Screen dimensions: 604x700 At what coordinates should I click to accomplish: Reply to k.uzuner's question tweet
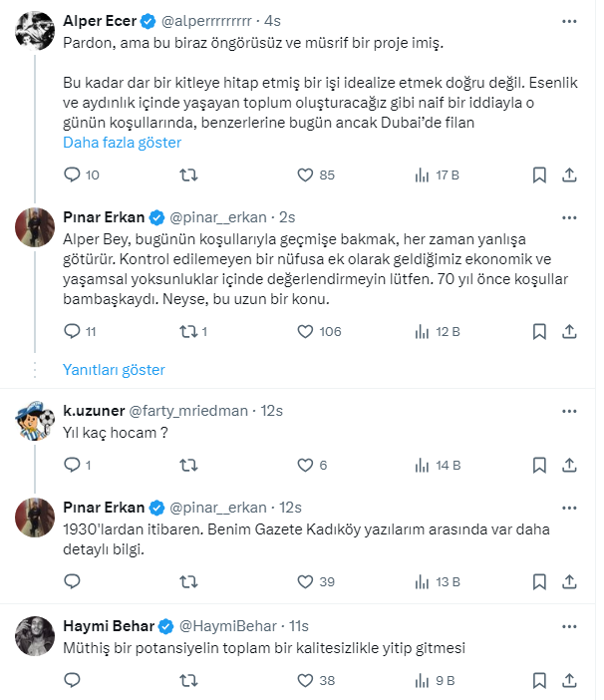pos(72,465)
